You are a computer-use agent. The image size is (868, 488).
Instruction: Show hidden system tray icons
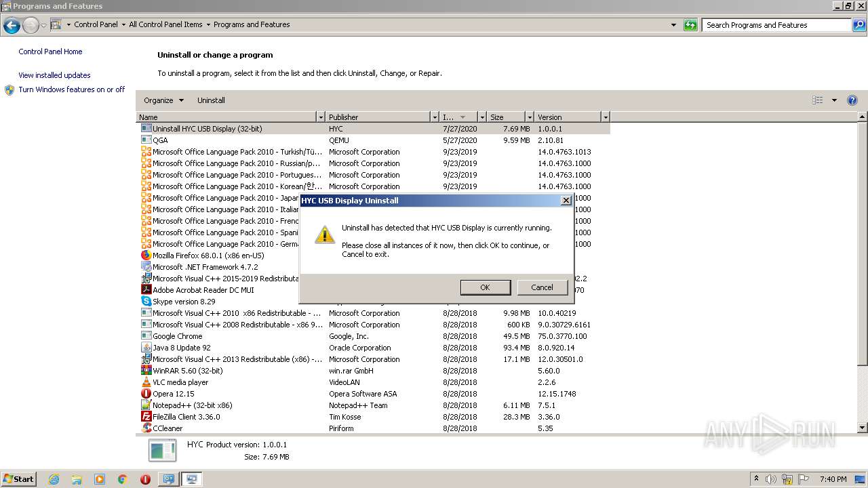[x=756, y=479]
